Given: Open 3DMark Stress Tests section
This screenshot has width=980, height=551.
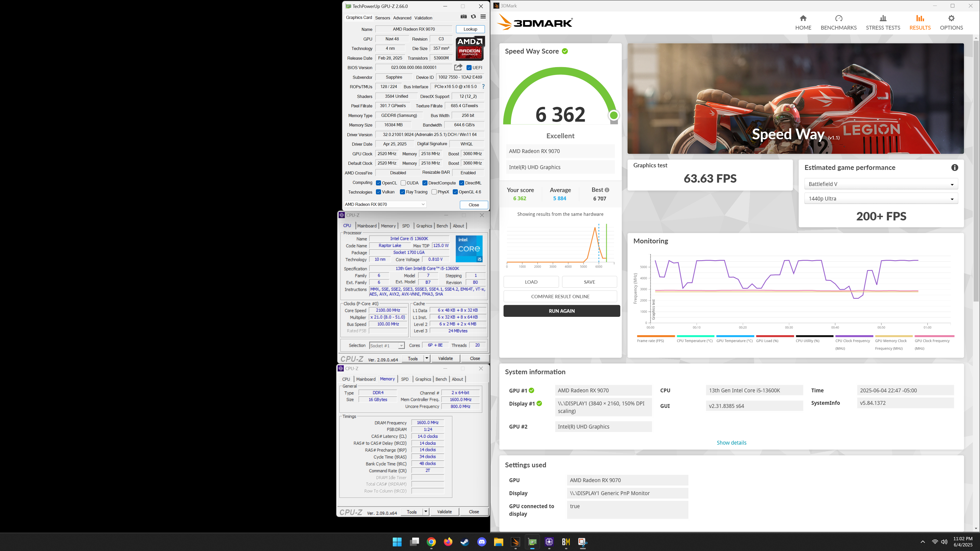Looking at the screenshot, I should (x=883, y=22).
